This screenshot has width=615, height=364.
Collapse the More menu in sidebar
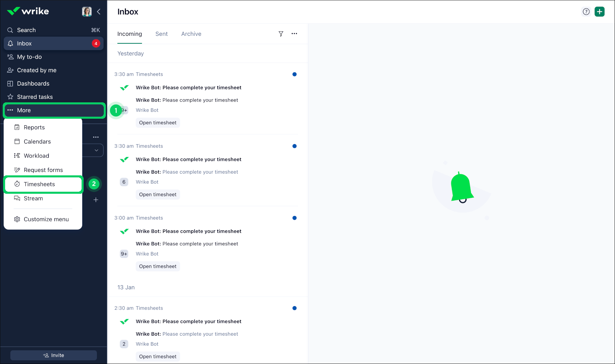pyautogui.click(x=54, y=110)
